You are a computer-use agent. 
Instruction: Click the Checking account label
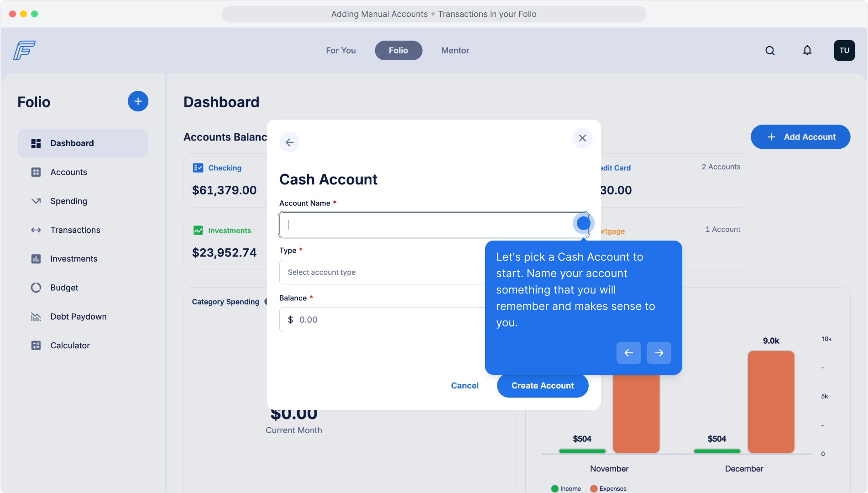pos(225,168)
